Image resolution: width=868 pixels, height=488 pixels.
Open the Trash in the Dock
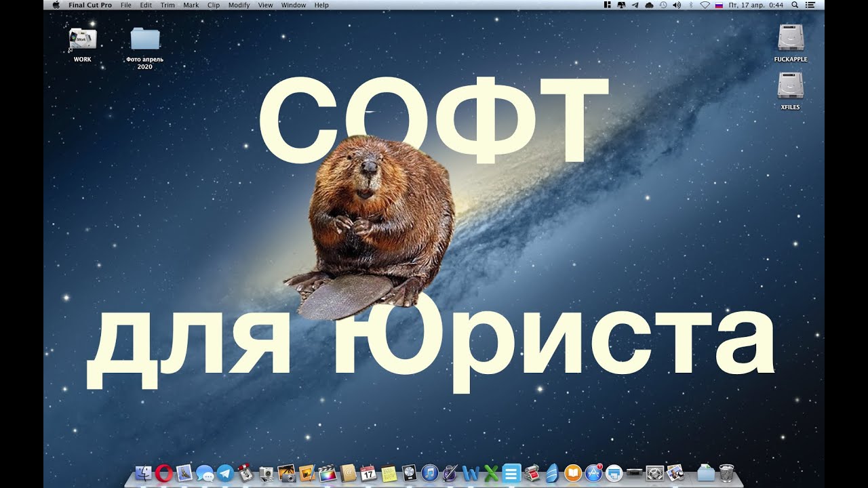point(726,473)
